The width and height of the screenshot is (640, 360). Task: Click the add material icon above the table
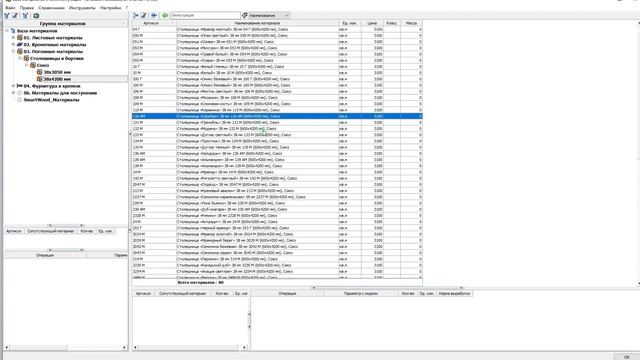[x=136, y=16]
